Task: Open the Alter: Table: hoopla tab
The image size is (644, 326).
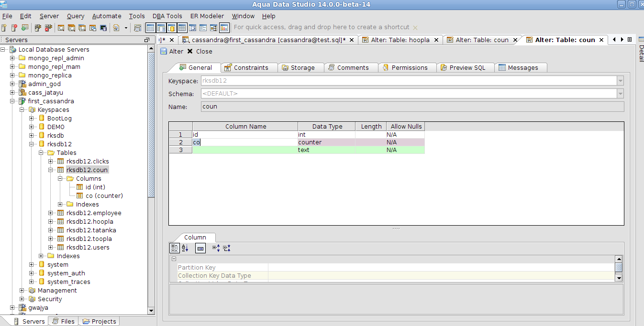Action: [400, 40]
